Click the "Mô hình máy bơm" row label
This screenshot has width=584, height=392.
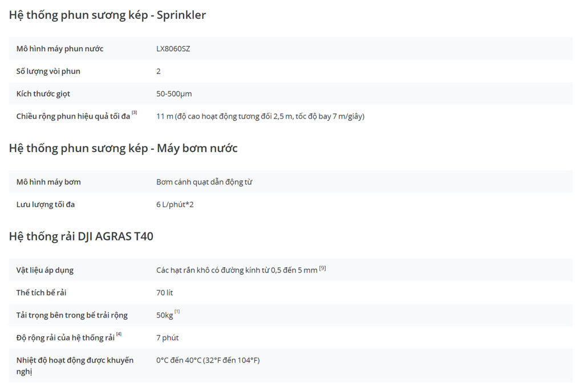point(48,182)
